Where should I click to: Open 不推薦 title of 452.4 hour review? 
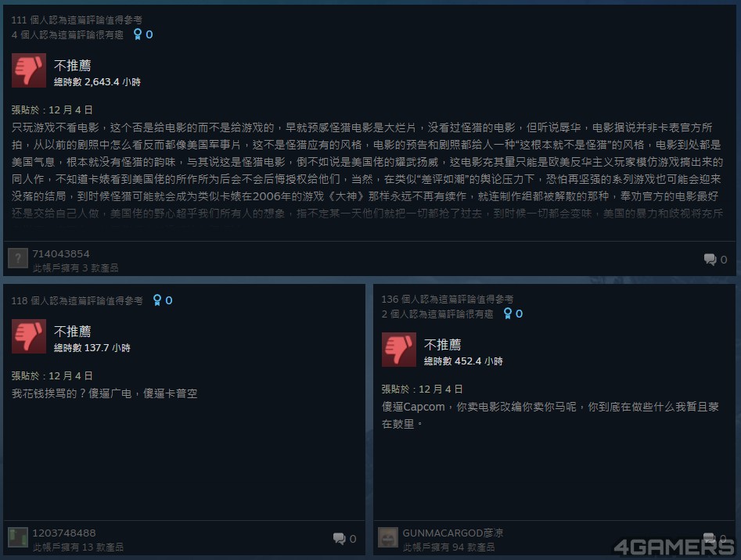(x=442, y=344)
